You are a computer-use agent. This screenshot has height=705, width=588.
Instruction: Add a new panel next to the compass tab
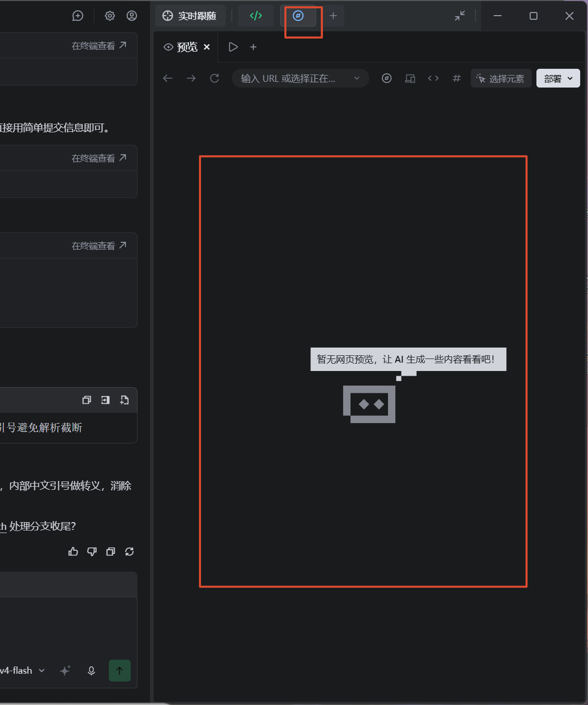[333, 16]
